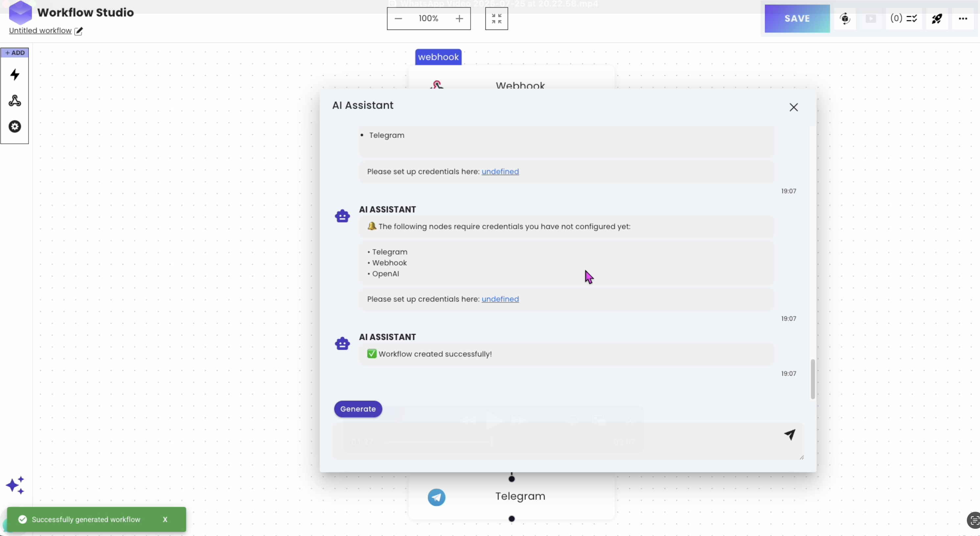Viewport: 980px width, 536px height.
Task: Click the resize handle of message input
Action: click(801, 457)
